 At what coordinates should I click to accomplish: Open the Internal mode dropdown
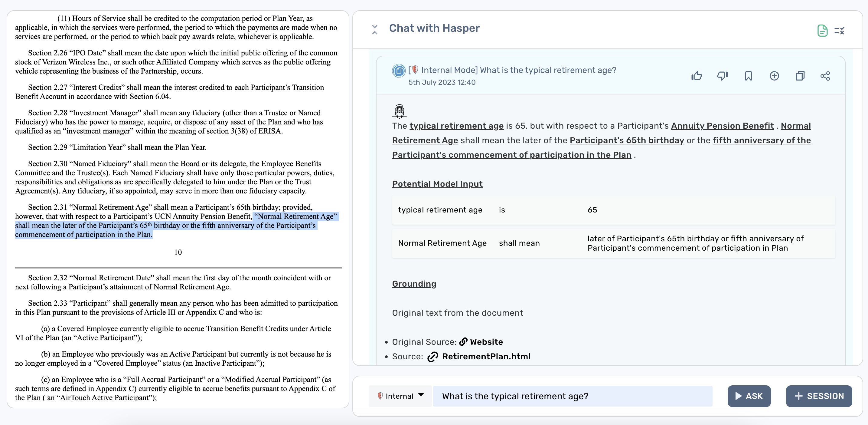tap(400, 396)
